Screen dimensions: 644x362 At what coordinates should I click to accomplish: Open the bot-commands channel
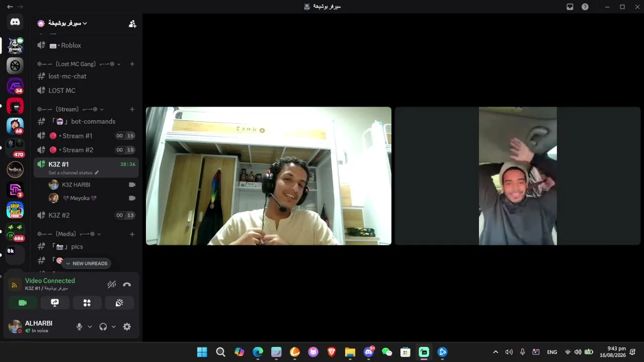coord(86,122)
